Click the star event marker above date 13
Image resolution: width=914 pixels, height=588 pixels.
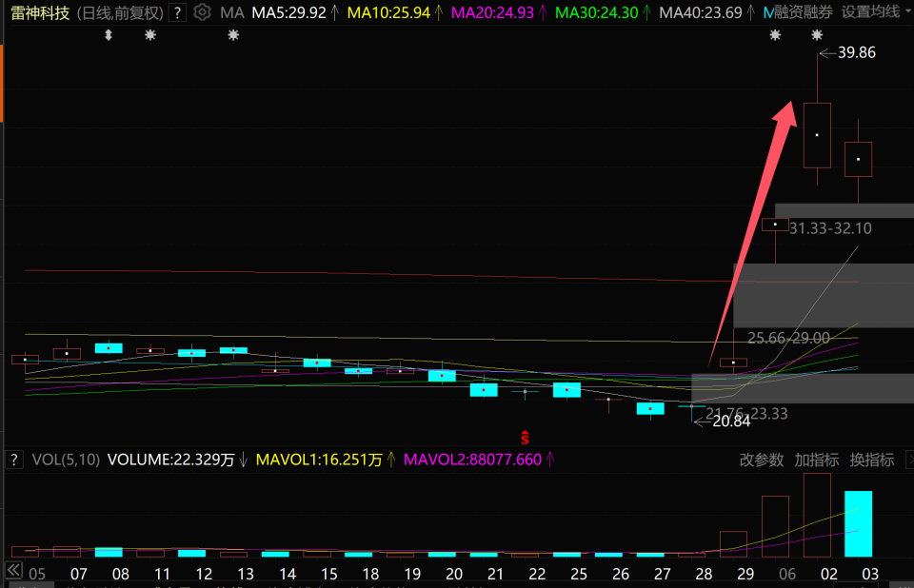233,35
